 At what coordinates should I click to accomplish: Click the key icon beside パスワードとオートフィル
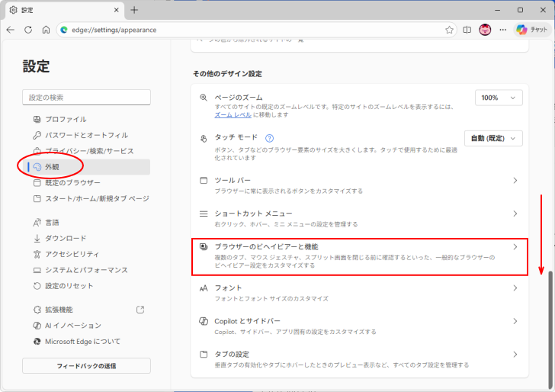[37, 135]
